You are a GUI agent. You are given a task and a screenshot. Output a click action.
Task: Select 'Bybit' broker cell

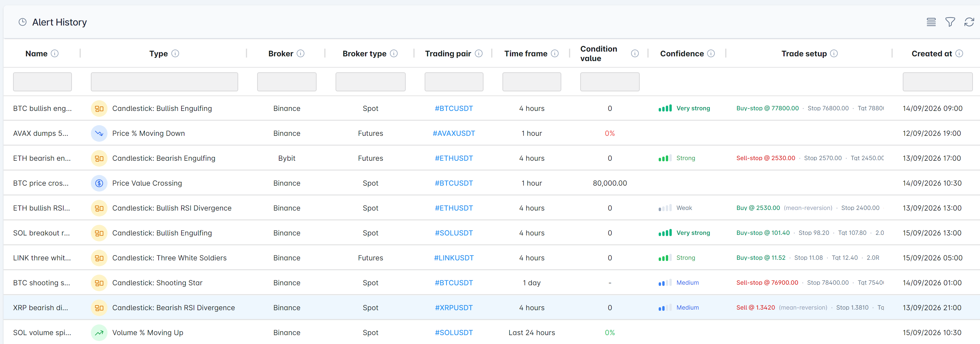[x=287, y=158]
